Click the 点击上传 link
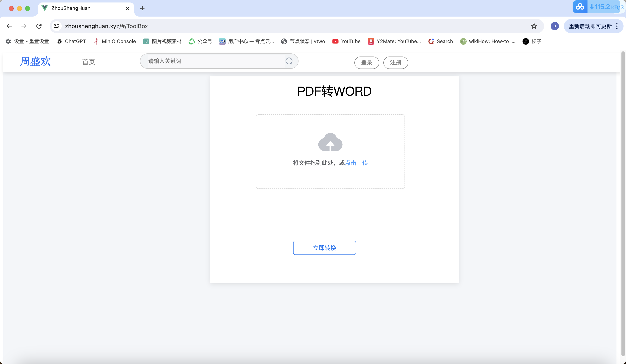The width and height of the screenshot is (626, 364). click(356, 163)
